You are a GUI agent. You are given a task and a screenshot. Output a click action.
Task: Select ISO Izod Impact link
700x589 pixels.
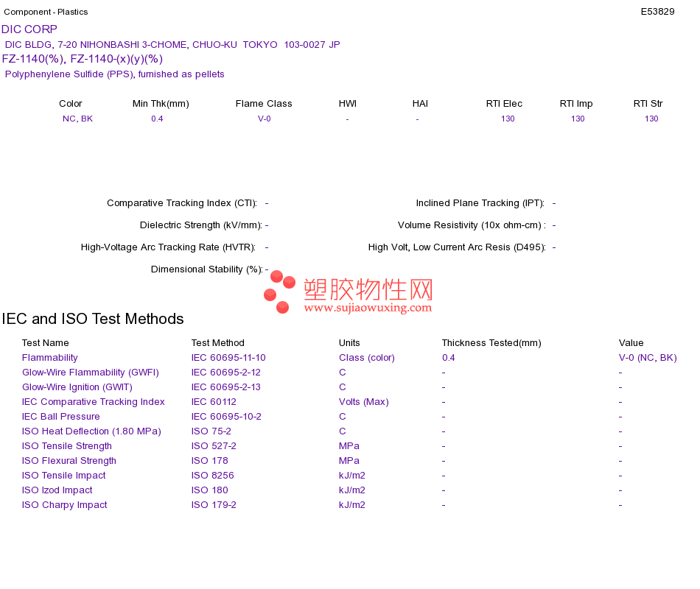click(57, 490)
